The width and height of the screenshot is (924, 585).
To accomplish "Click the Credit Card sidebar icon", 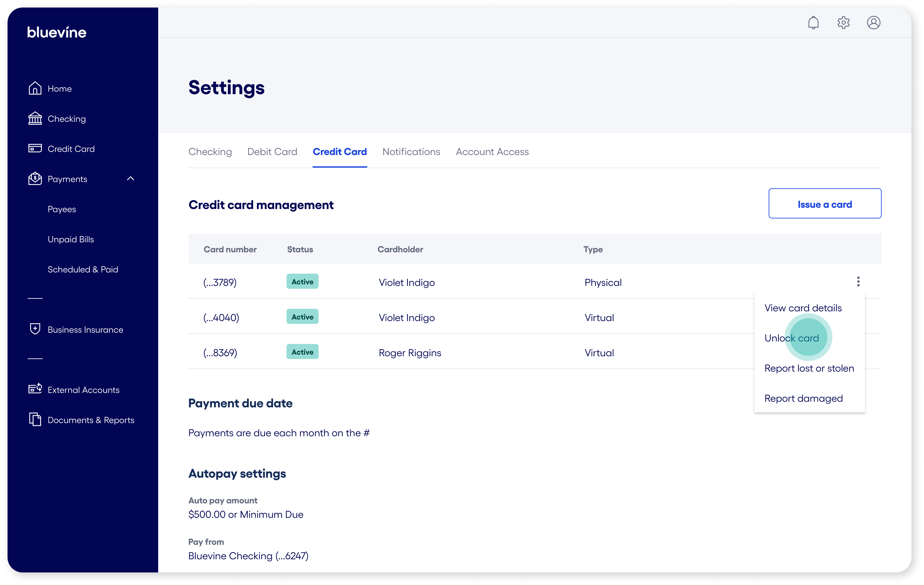I will tap(35, 148).
